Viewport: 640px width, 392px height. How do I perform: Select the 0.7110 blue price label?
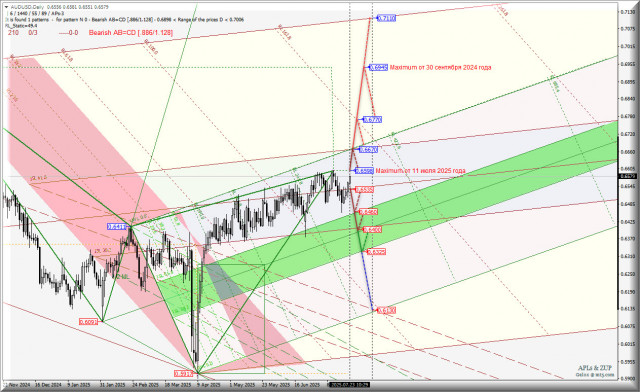tap(386, 18)
